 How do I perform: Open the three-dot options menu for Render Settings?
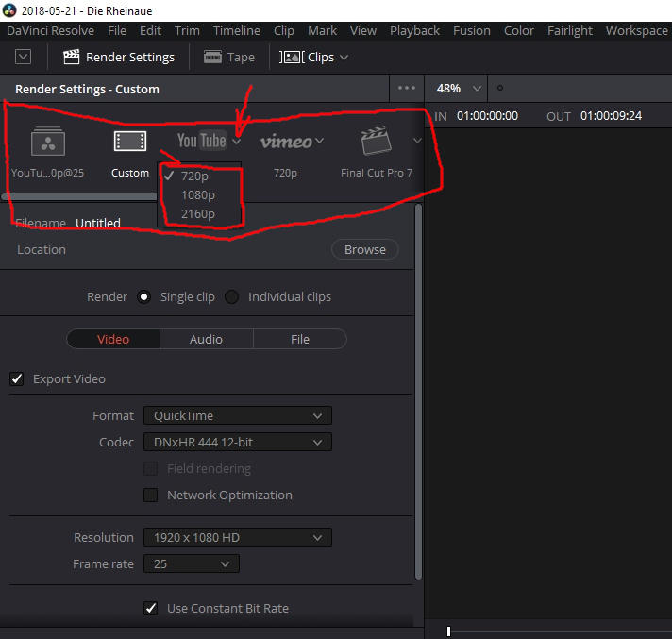(x=406, y=89)
